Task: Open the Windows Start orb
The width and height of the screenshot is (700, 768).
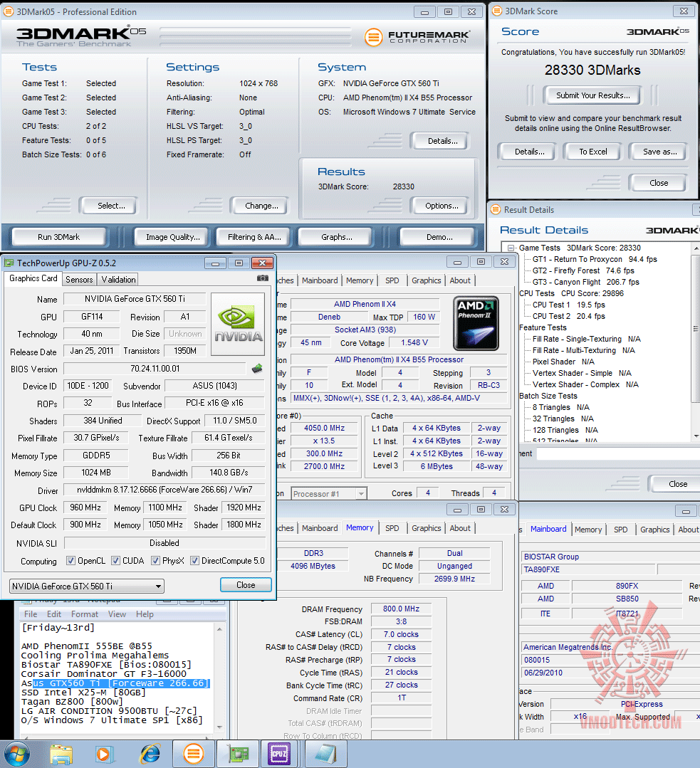Action: pos(17,754)
